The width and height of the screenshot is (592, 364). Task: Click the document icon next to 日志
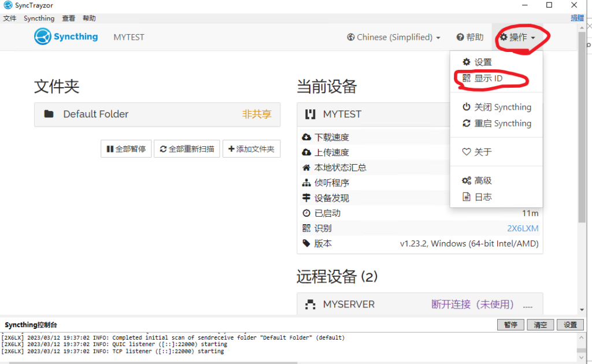click(467, 196)
